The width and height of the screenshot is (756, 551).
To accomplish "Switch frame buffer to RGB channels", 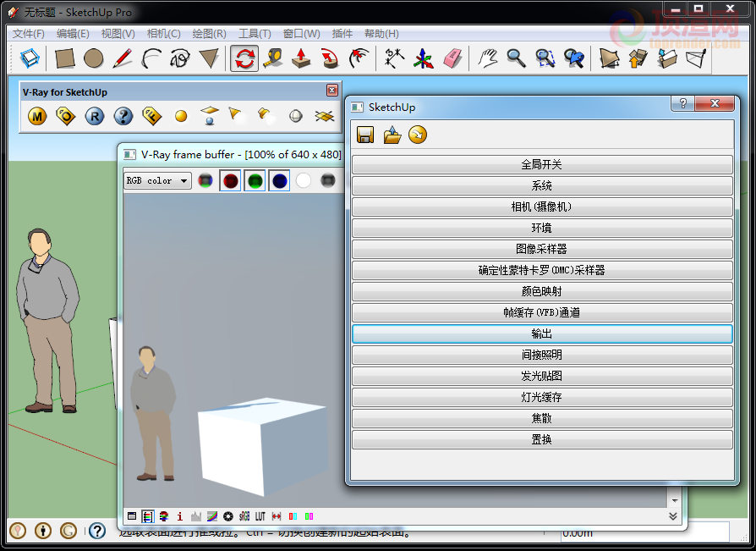I will tap(205, 181).
